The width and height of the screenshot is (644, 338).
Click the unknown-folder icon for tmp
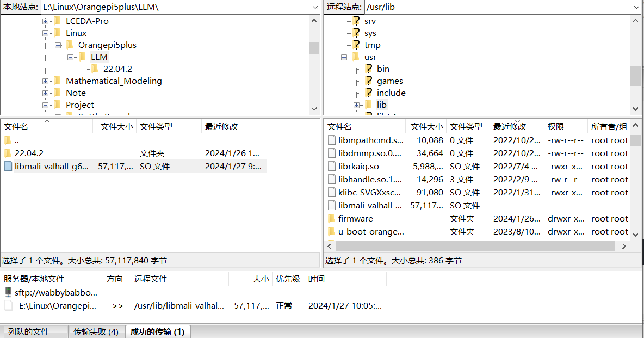[356, 45]
